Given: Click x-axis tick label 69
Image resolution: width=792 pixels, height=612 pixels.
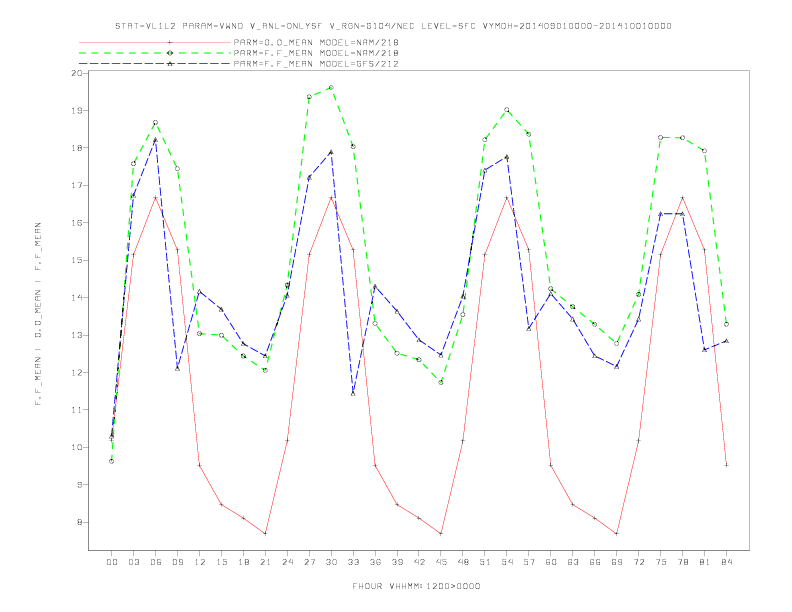Looking at the screenshot, I should [x=617, y=562].
